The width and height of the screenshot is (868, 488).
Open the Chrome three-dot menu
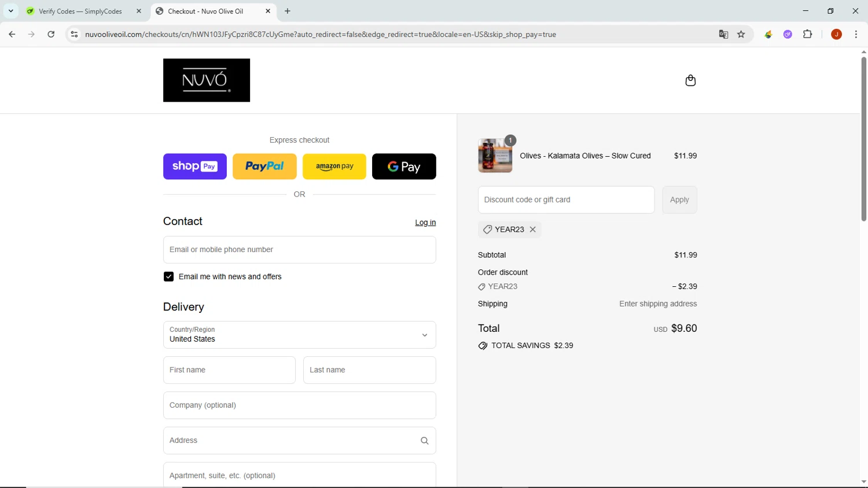click(856, 34)
